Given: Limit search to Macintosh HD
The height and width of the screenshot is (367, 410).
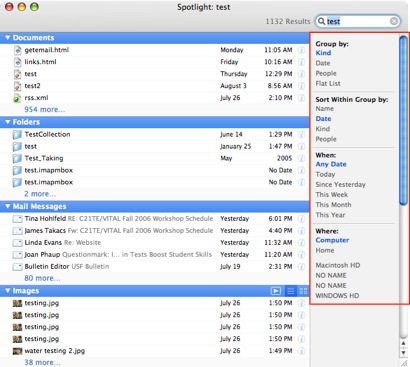Looking at the screenshot, I should tap(338, 265).
